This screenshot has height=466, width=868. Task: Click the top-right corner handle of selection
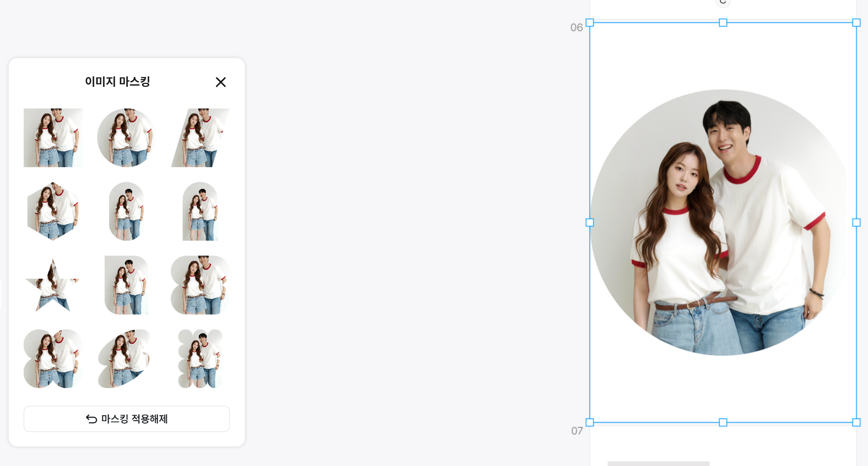(856, 23)
